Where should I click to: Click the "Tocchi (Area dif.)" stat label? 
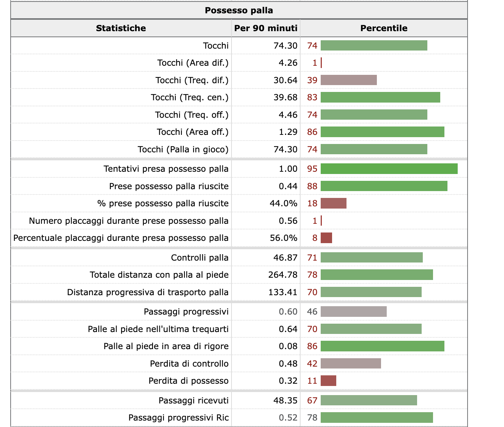(193, 63)
